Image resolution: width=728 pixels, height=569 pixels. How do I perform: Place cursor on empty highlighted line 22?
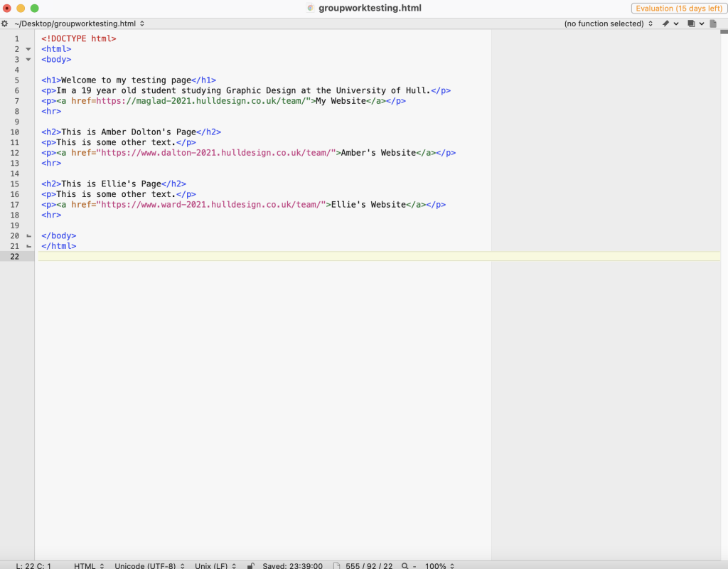[379, 256]
